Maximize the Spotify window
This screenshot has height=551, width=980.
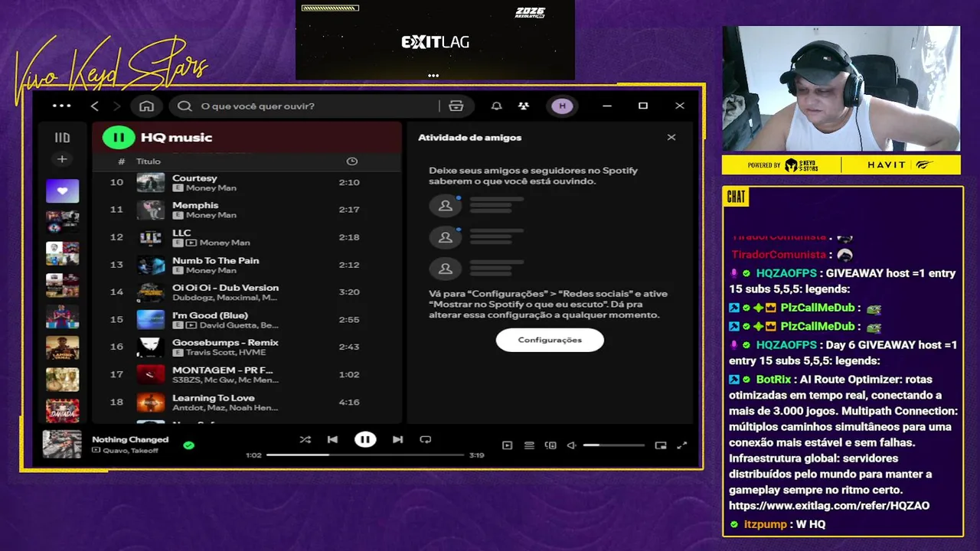coord(643,106)
